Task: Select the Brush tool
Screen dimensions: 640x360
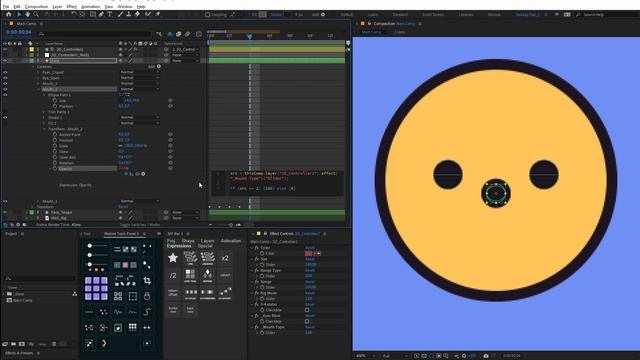Action: 120,14
